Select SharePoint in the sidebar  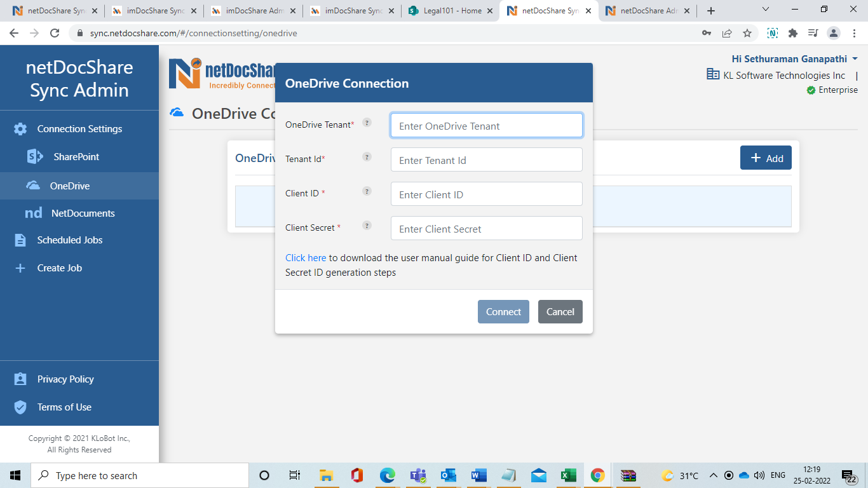[76, 156]
